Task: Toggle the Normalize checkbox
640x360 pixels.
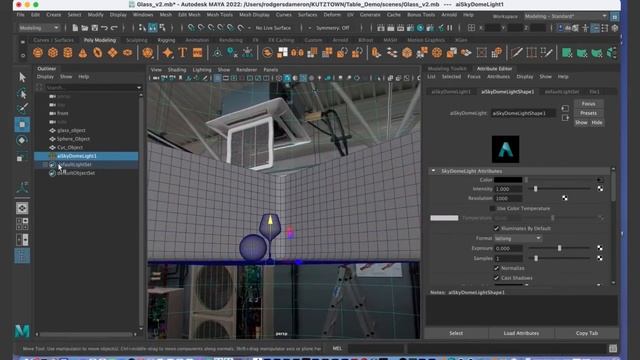Action: tap(496, 268)
